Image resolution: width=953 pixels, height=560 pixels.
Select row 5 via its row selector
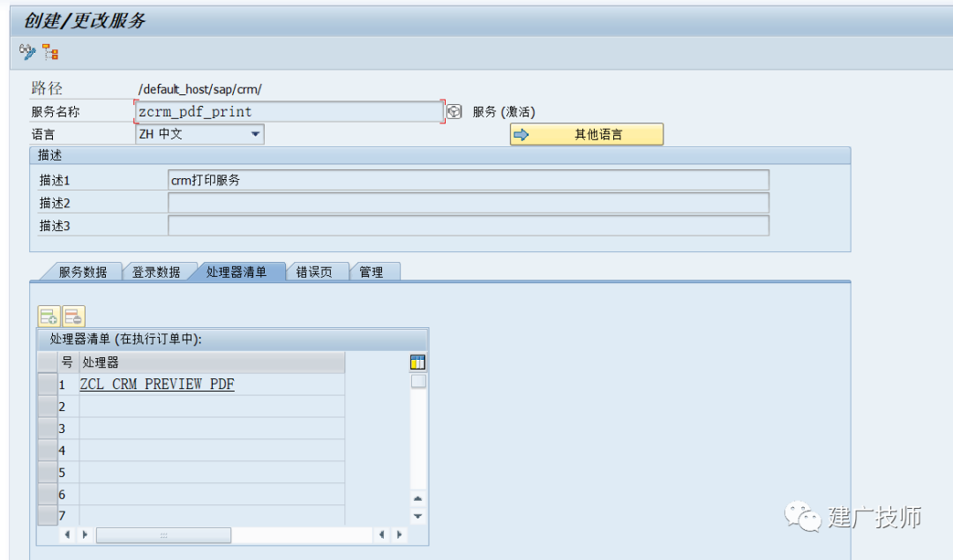[48, 472]
